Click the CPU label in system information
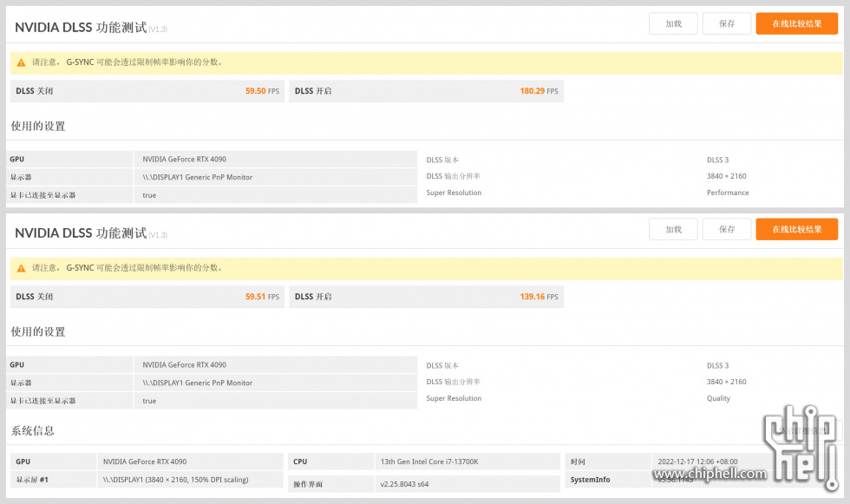 [300, 461]
